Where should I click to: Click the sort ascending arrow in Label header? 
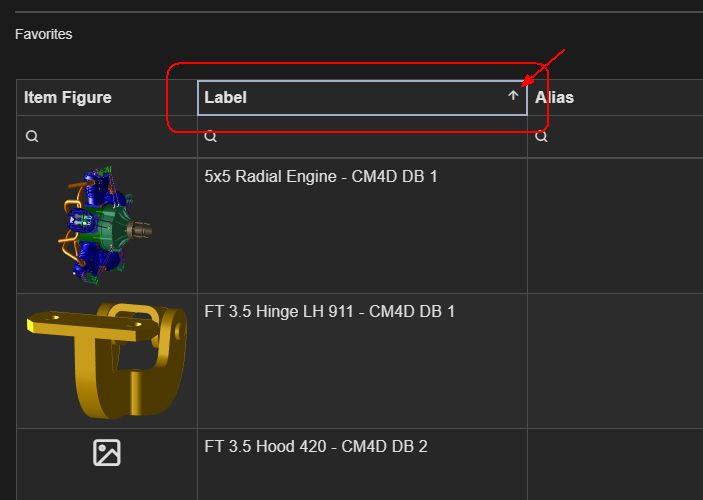pyautogui.click(x=513, y=97)
